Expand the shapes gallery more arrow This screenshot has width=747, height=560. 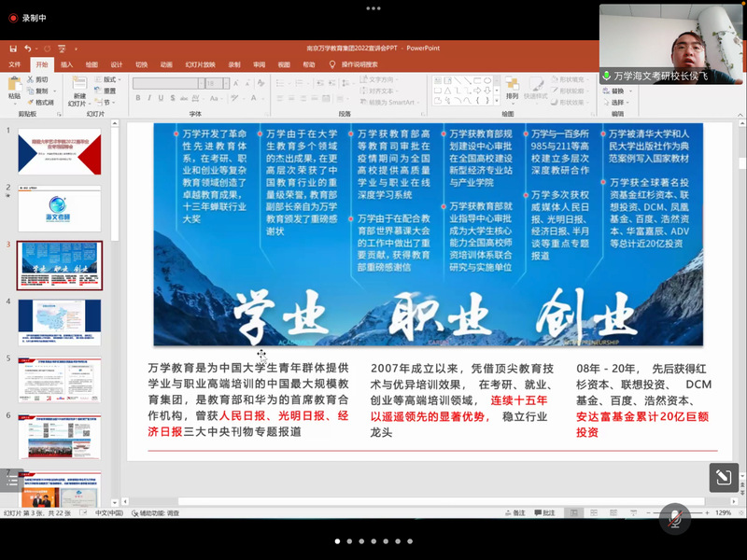(497, 101)
